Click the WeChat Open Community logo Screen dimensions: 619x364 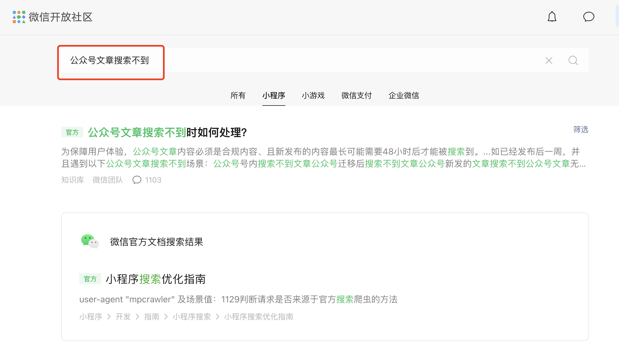pos(52,17)
